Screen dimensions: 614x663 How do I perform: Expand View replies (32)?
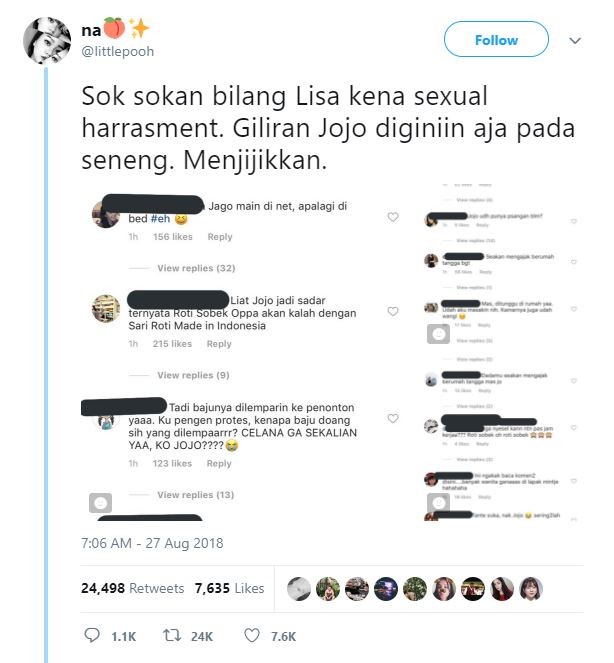pyautogui.click(x=196, y=268)
